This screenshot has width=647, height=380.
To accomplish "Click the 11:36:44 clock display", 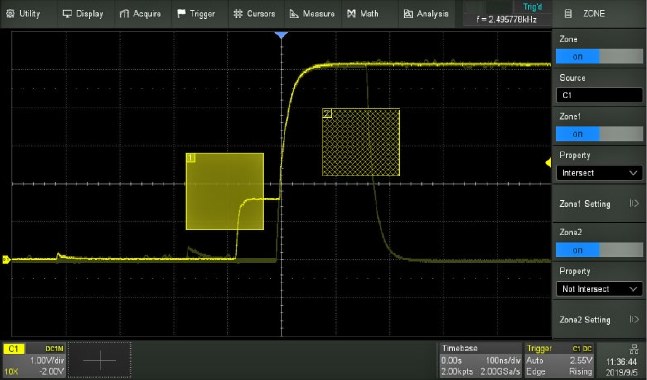I will (x=621, y=362).
